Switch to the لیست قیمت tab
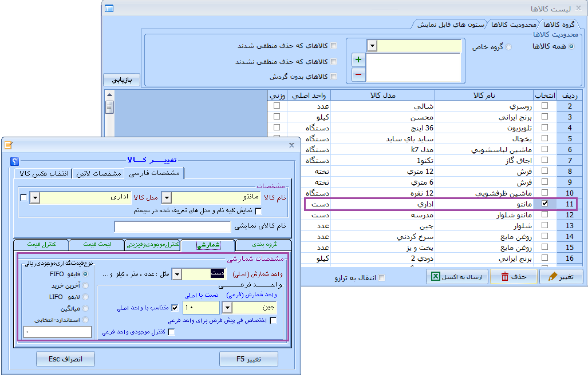Viewport: 588px width, 378px height. pos(97,245)
